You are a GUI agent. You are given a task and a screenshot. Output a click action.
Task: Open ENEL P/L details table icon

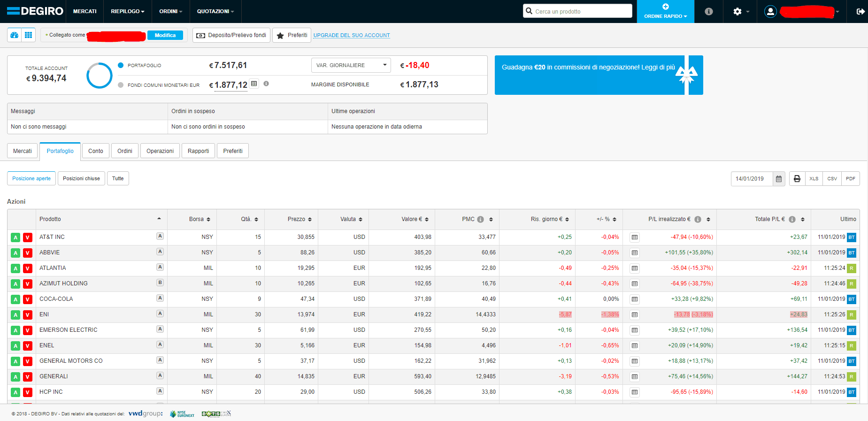[635, 346]
